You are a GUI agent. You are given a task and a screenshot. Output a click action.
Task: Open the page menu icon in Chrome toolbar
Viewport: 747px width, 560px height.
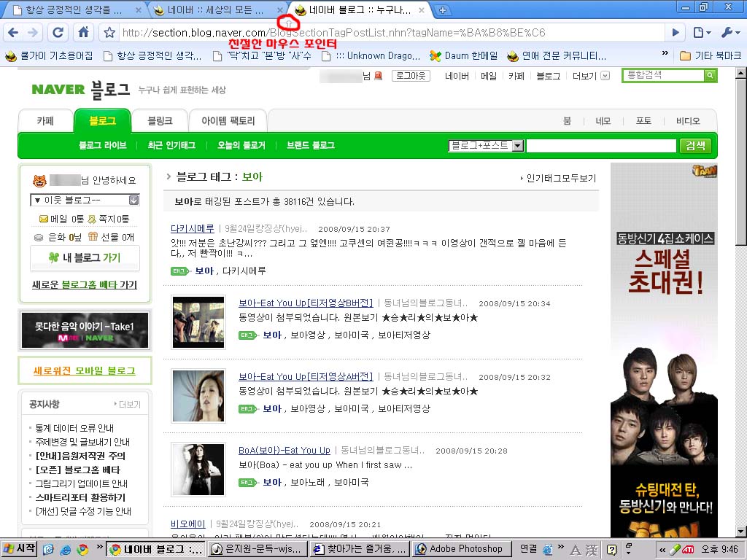pyautogui.click(x=701, y=32)
